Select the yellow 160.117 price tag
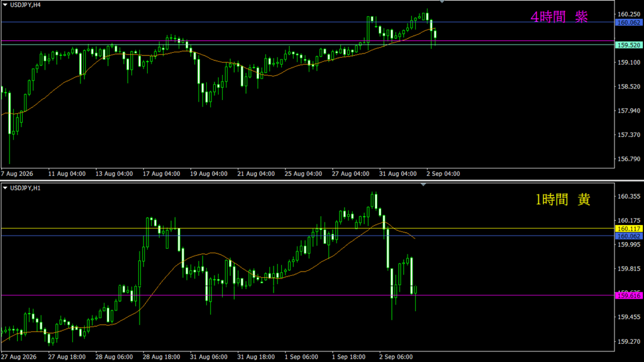The image size is (644, 362). (629, 229)
